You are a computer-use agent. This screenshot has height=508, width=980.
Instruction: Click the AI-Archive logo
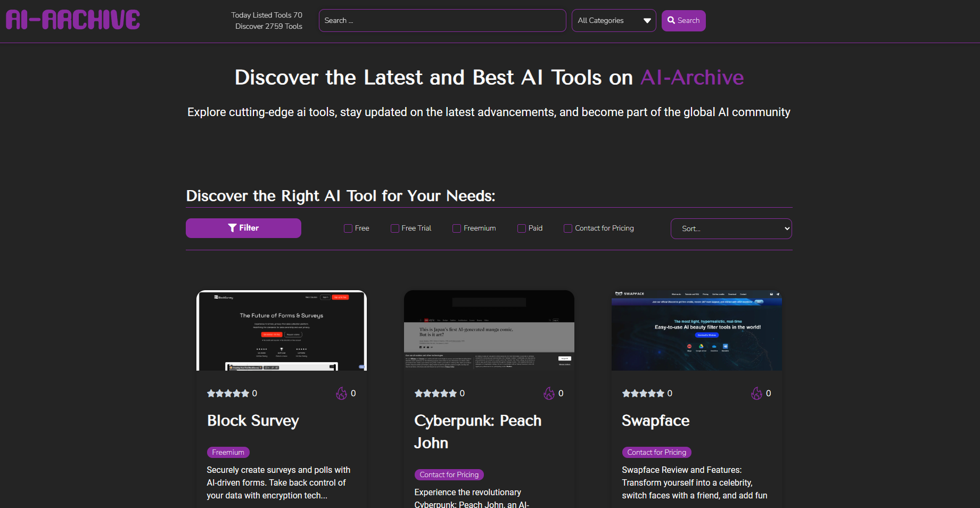73,20
